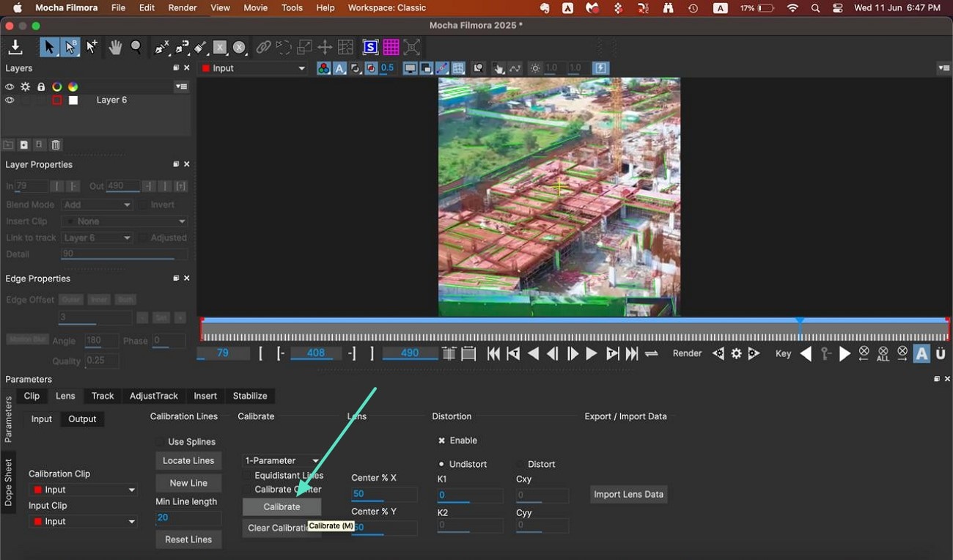Select the Distort radio button

tap(520, 464)
